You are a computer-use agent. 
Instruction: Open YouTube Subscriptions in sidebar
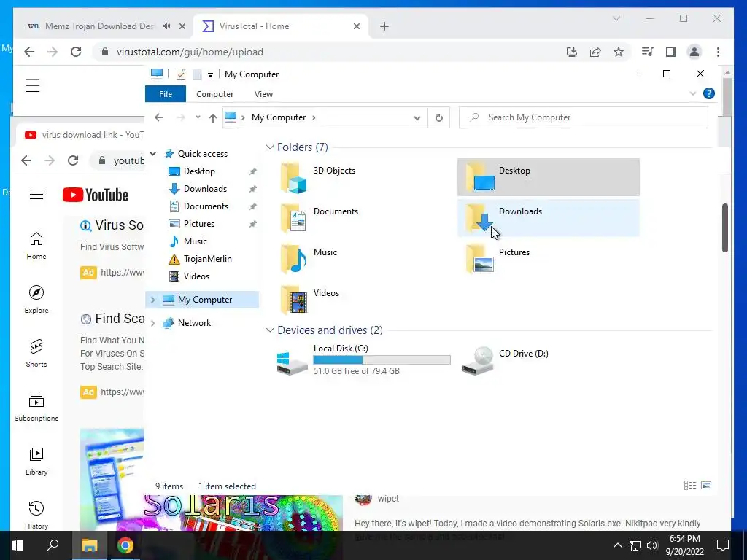[36, 408]
